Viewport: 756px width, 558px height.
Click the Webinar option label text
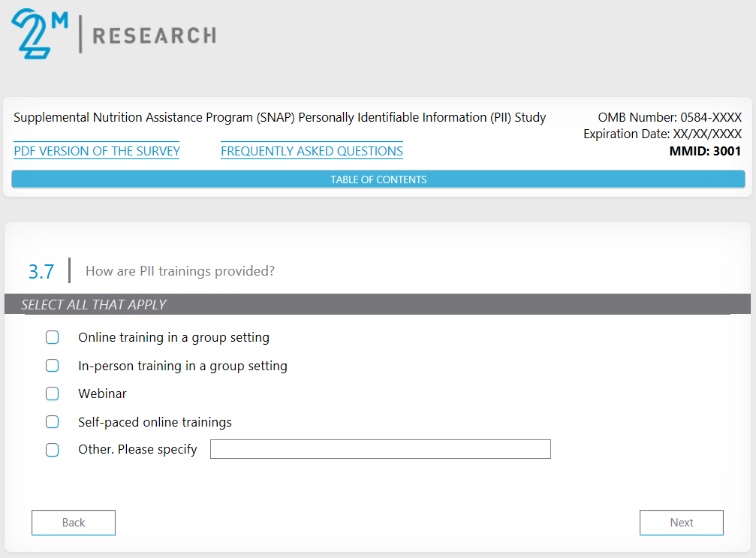[x=102, y=394]
